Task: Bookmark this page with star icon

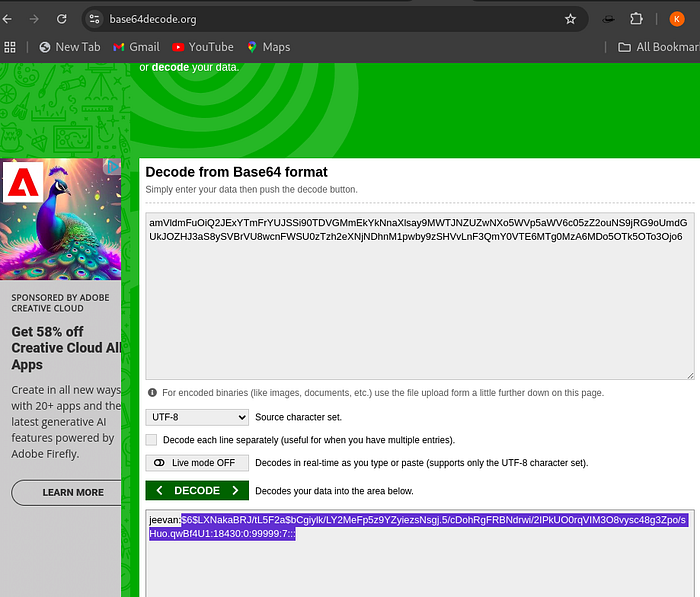Action: coord(570,19)
